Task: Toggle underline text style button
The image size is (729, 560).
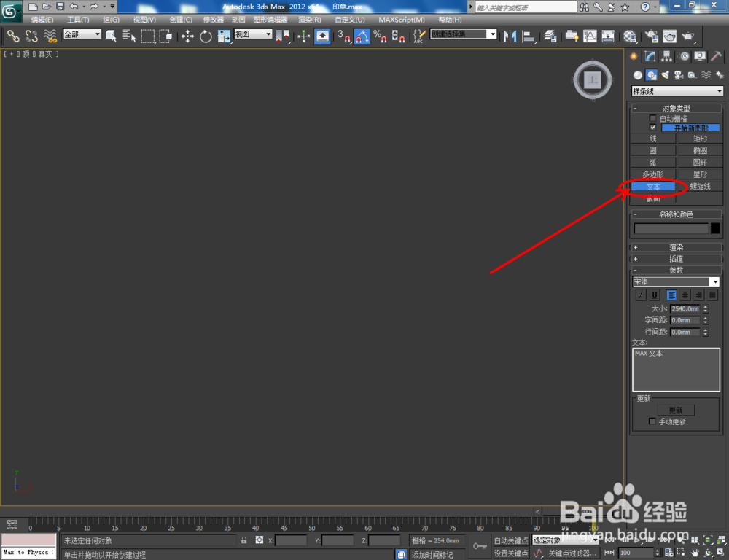Action: click(x=655, y=295)
